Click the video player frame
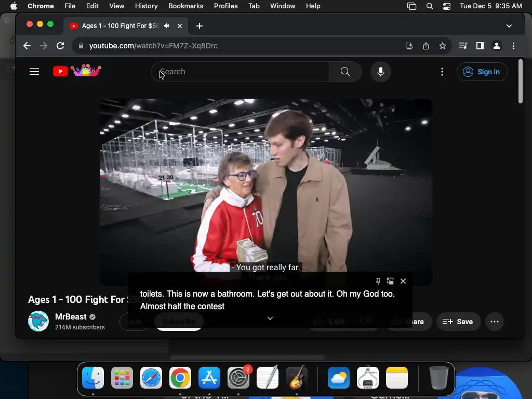The height and width of the screenshot is (399, 532). [265, 192]
